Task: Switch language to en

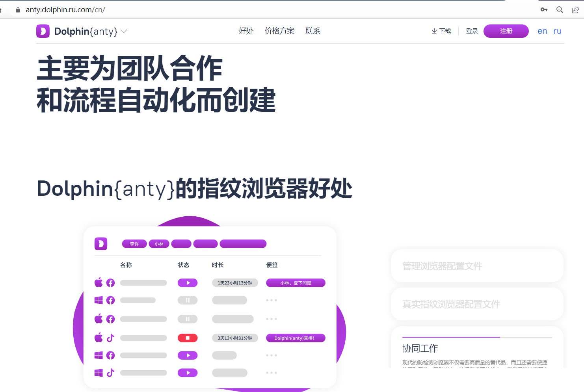Action: click(542, 31)
